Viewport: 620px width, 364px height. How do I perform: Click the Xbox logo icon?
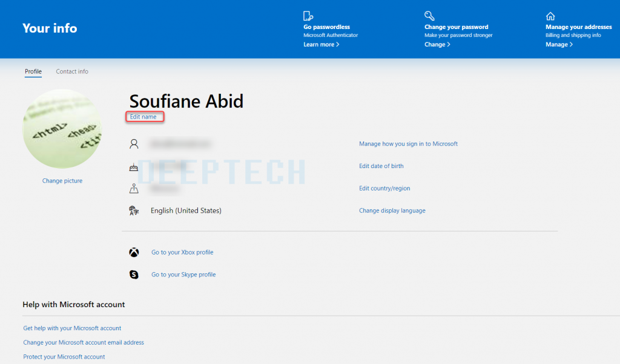(134, 252)
